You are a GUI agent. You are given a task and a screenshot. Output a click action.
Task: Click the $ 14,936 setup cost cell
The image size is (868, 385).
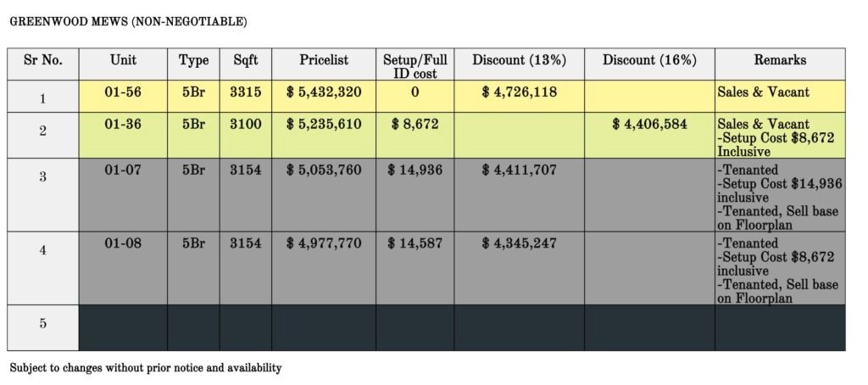point(415,195)
